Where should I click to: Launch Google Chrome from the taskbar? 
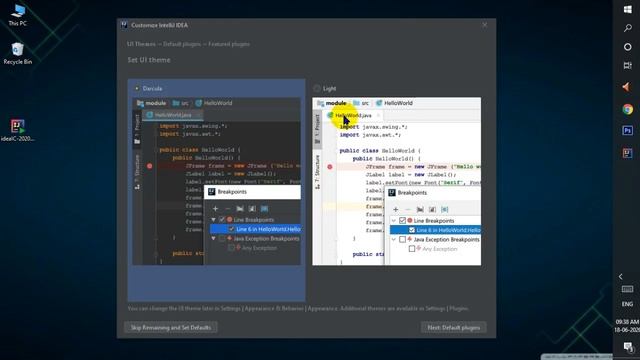click(x=628, y=109)
